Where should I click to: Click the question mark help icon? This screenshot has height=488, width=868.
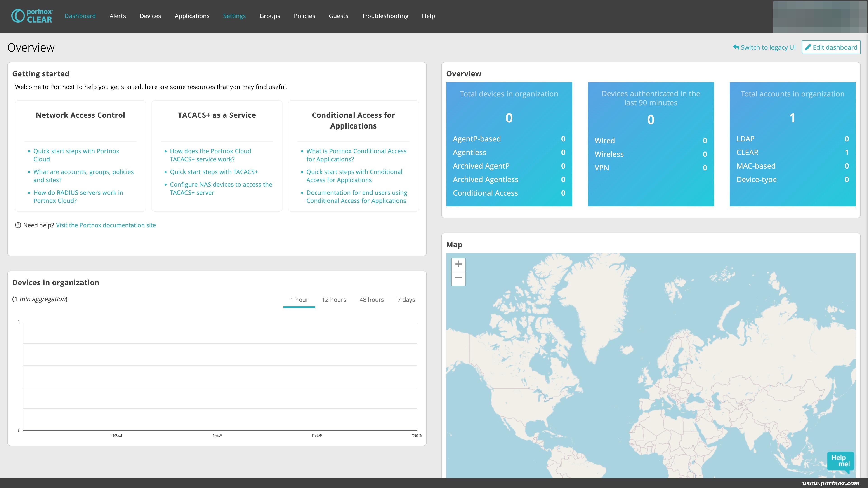click(18, 225)
